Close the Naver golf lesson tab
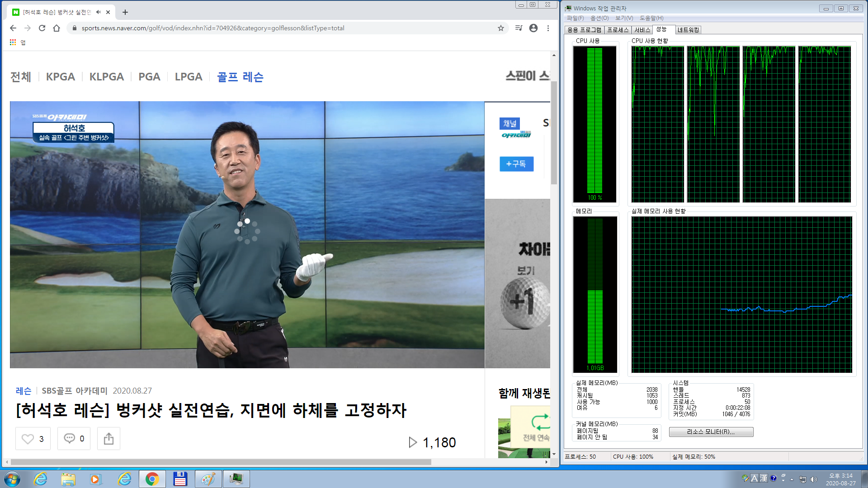The width and height of the screenshot is (868, 488). (108, 12)
